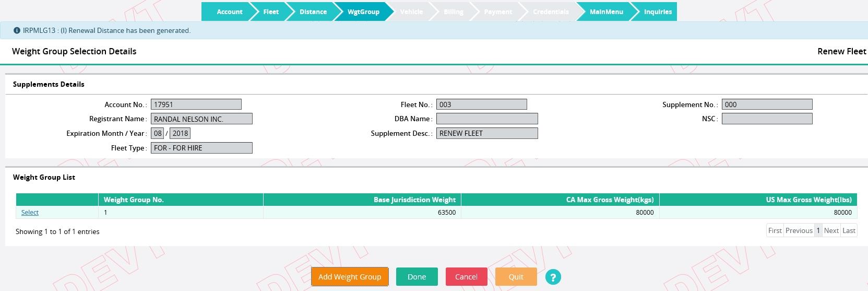
Task: Open the Inquiries tab
Action: [657, 11]
